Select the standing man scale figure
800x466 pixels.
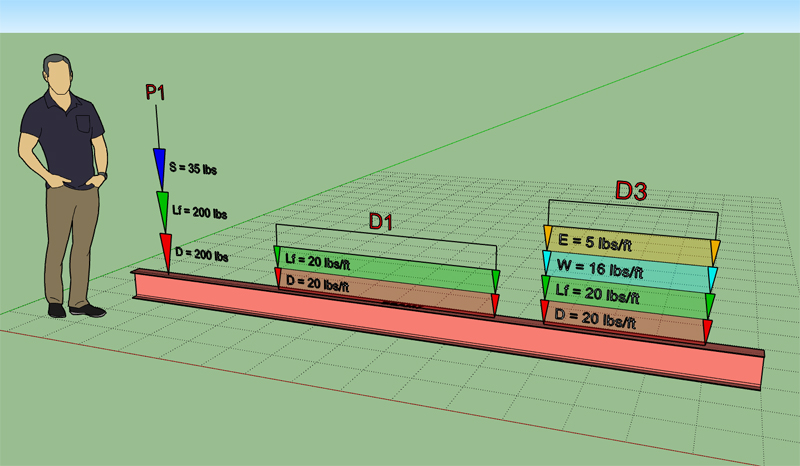[x=63, y=186]
